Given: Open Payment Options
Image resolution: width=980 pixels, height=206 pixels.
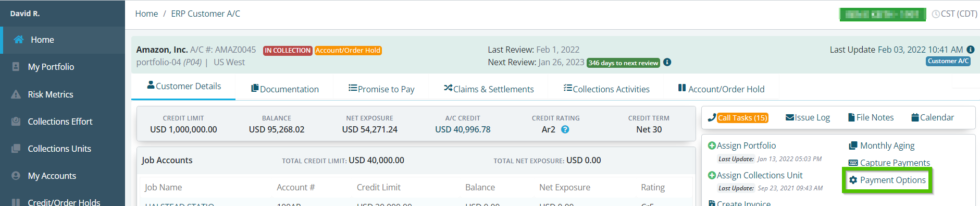Looking at the screenshot, I should pyautogui.click(x=893, y=180).
